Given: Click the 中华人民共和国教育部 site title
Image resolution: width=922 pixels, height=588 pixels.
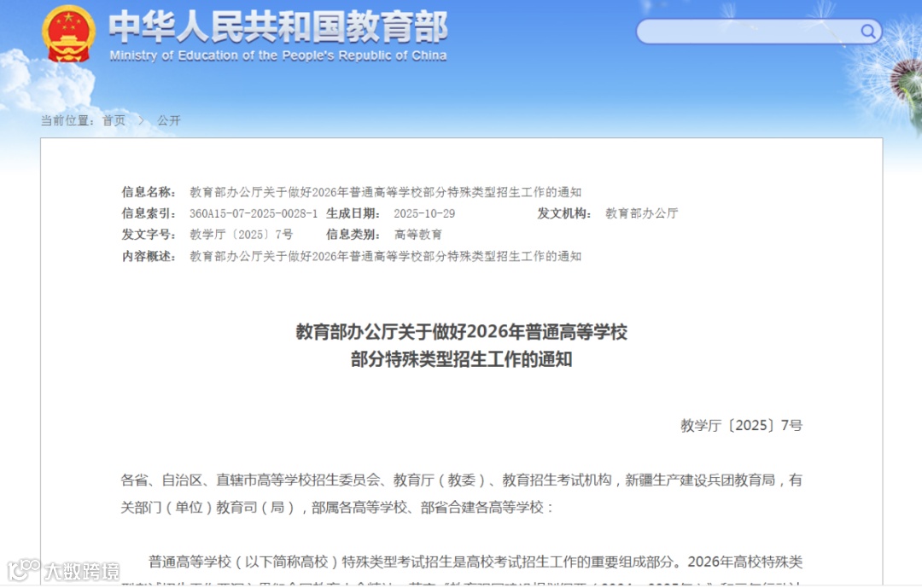Looking at the screenshot, I should (278, 27).
